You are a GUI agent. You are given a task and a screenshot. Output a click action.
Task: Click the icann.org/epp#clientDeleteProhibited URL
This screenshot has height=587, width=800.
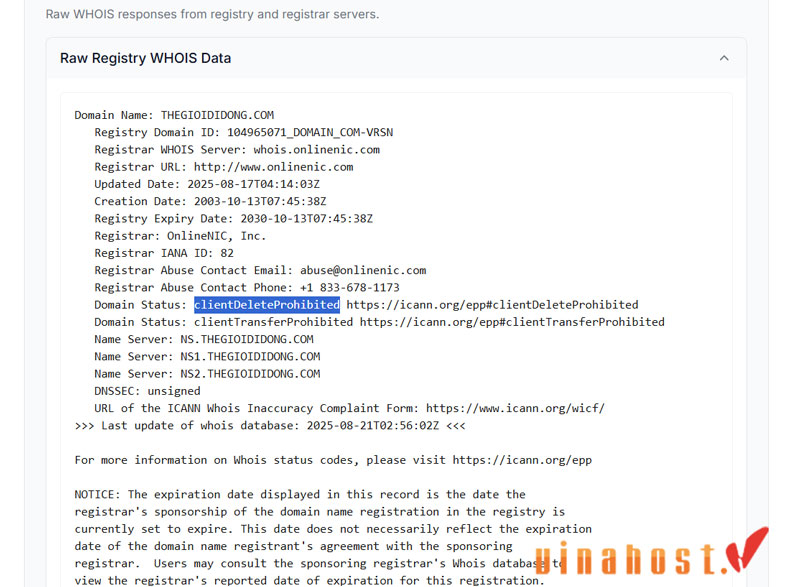[x=492, y=305]
